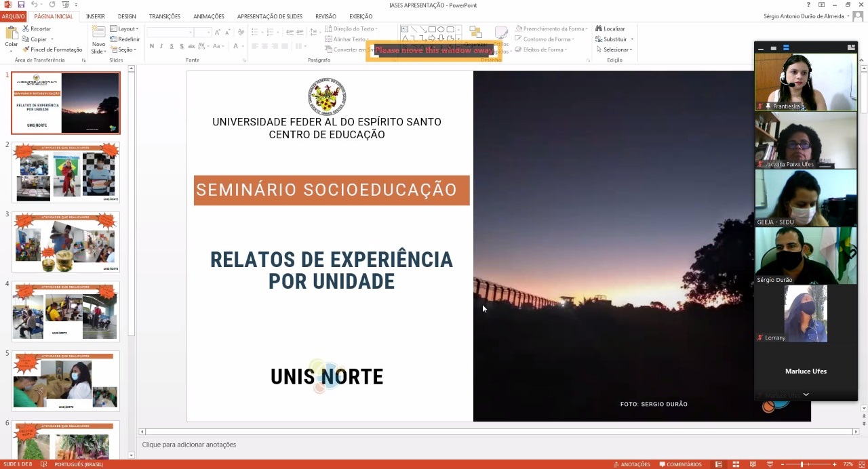Pick the oval shape in the gallery
The image size is (868, 469).
tap(441, 29)
